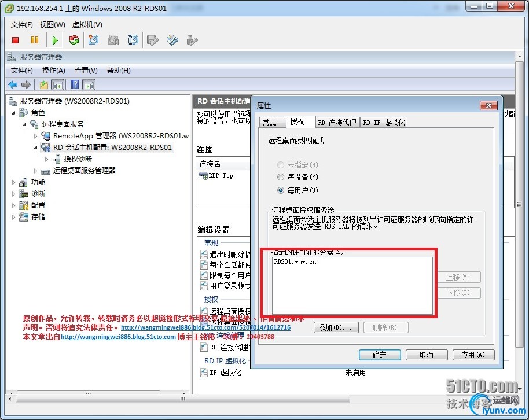Viewport: 529px width, 420px height.
Task: Open the 帮助(H) menu
Action: [119, 70]
